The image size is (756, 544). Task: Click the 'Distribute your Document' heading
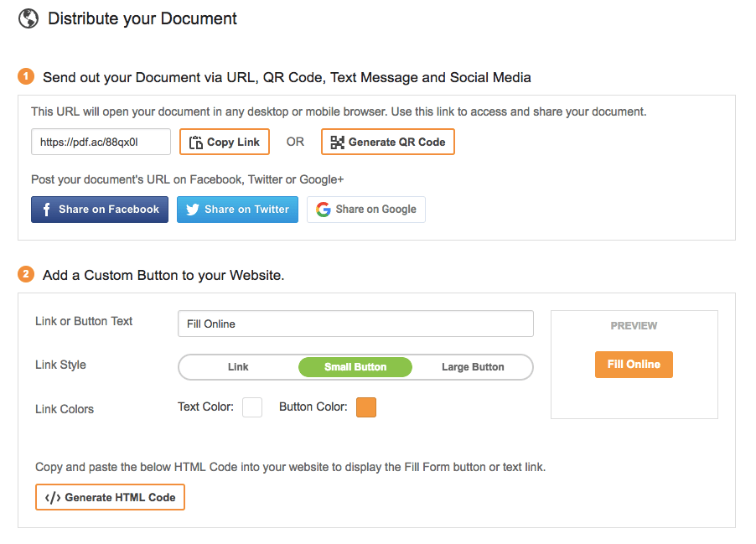pos(142,18)
